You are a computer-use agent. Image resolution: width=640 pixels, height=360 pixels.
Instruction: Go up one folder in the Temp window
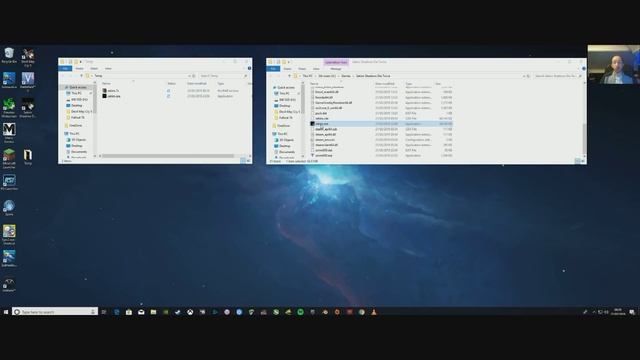click(x=81, y=76)
